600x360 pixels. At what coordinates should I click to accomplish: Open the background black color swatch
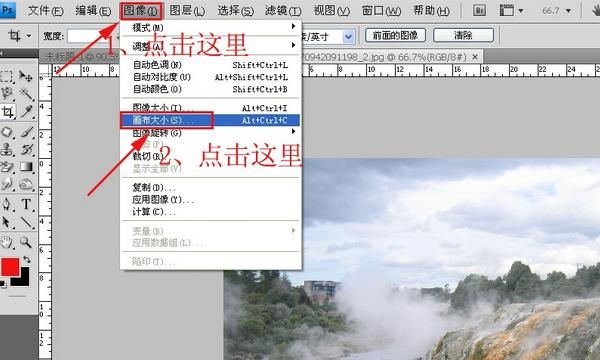tap(24, 280)
